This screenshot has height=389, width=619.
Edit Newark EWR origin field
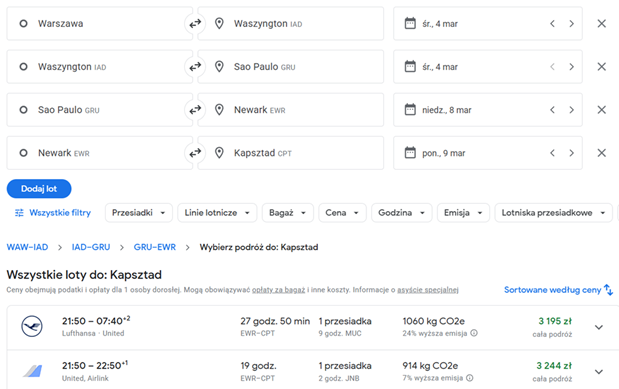click(99, 153)
